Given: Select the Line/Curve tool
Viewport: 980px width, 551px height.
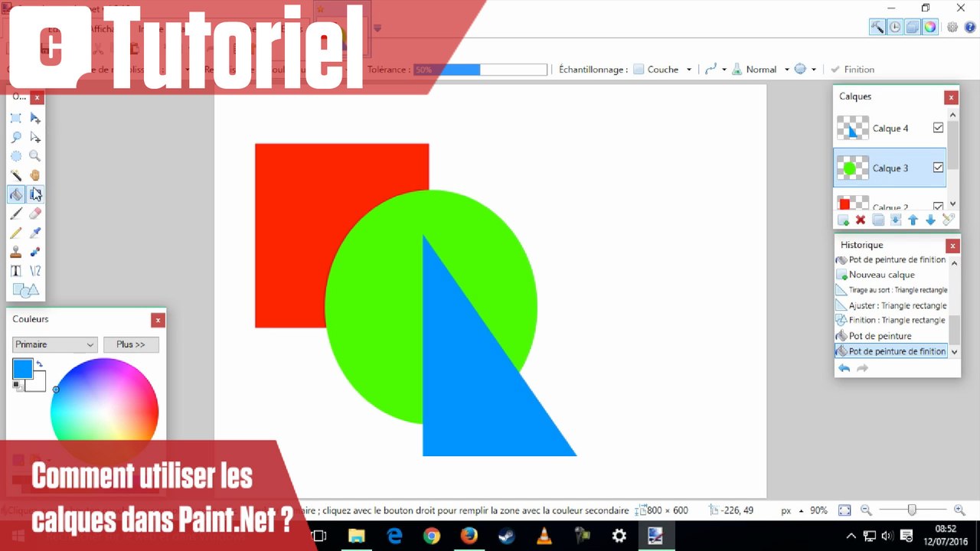Looking at the screenshot, I should point(35,271).
